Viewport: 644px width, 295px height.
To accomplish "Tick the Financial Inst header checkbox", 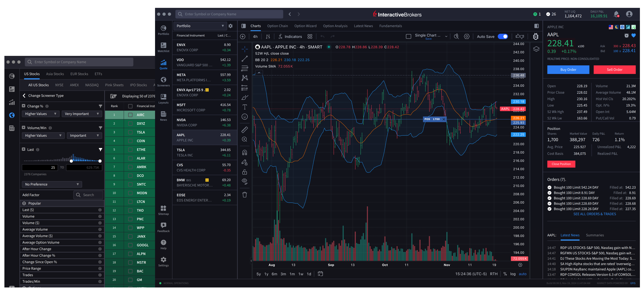I will 130,106.
